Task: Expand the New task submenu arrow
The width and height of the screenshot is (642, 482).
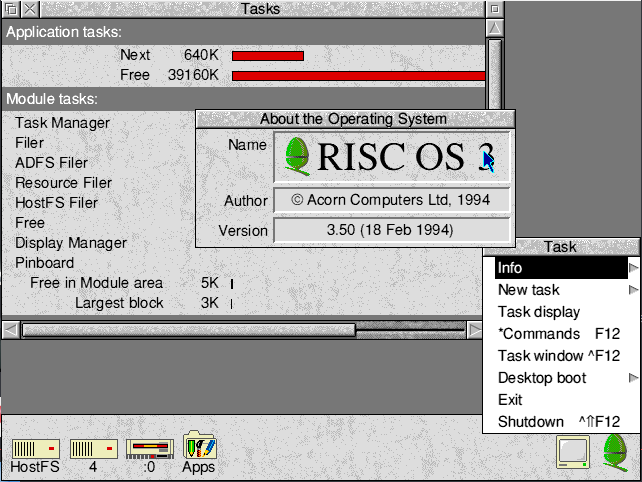Action: (633, 290)
